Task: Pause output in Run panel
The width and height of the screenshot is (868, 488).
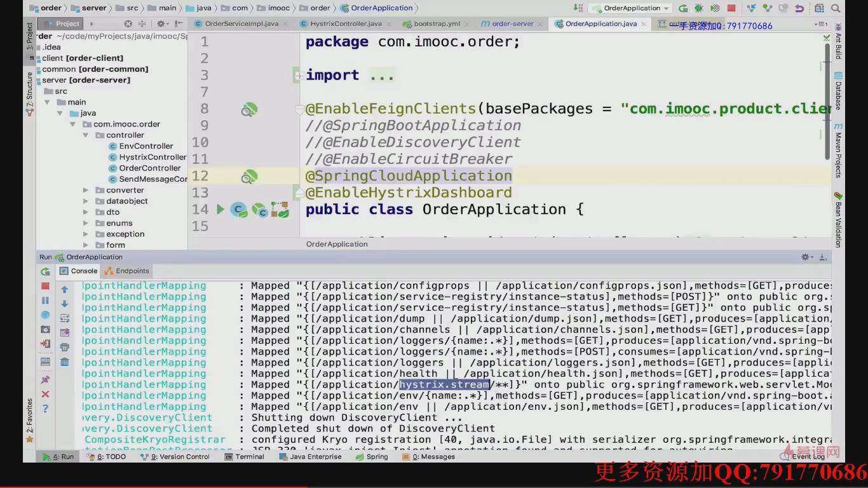Action: pyautogui.click(x=45, y=301)
